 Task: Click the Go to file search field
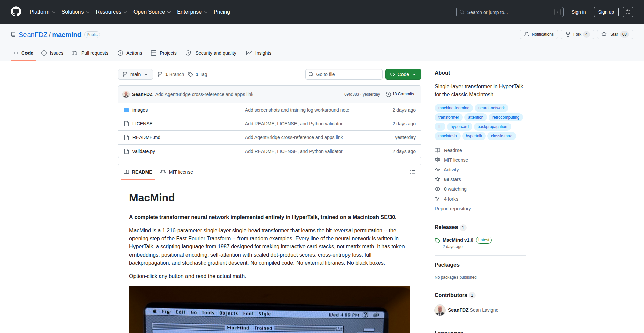coord(344,74)
